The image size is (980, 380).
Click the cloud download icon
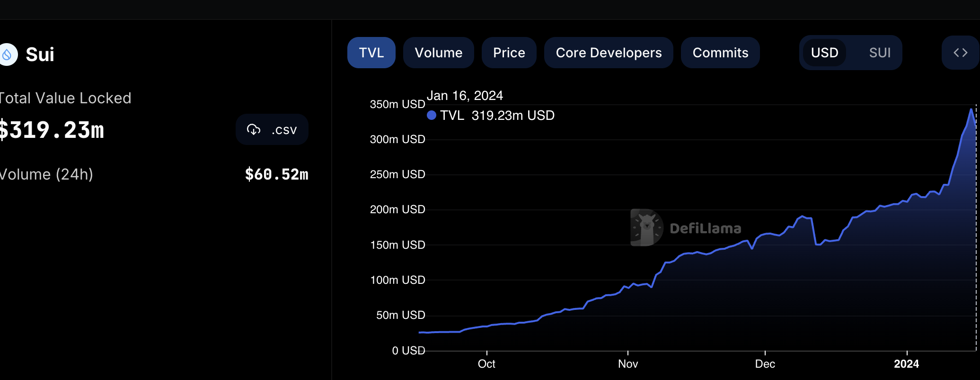click(x=254, y=129)
